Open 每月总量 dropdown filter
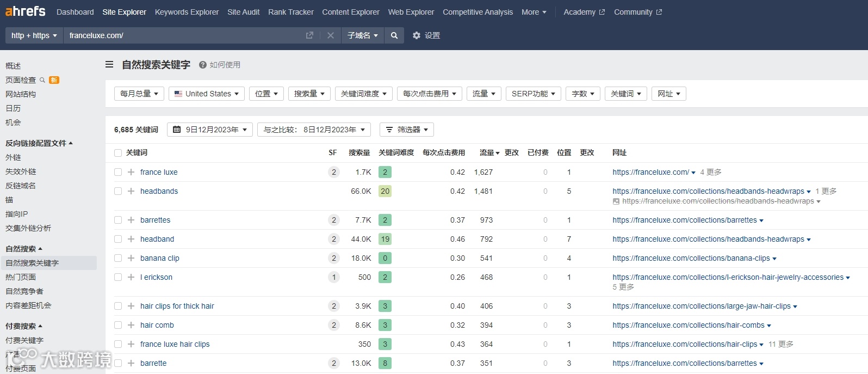Image resolution: width=868 pixels, height=374 pixels. pyautogui.click(x=139, y=94)
